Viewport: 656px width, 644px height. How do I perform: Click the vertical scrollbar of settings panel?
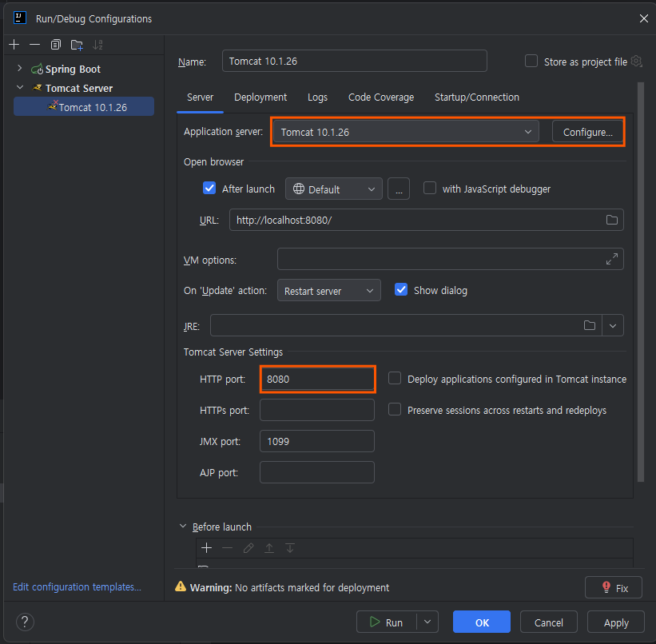click(641, 282)
